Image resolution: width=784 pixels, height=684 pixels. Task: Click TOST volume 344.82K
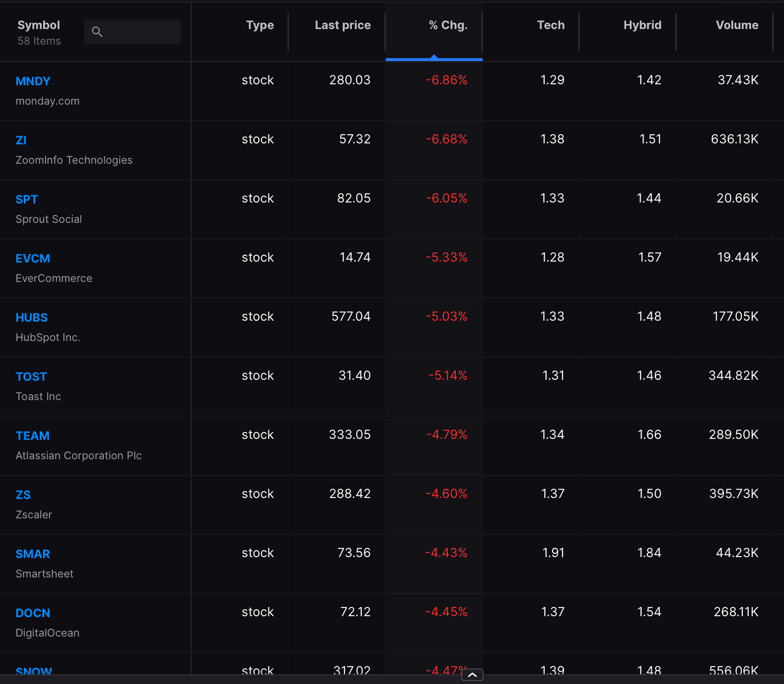pyautogui.click(x=734, y=375)
